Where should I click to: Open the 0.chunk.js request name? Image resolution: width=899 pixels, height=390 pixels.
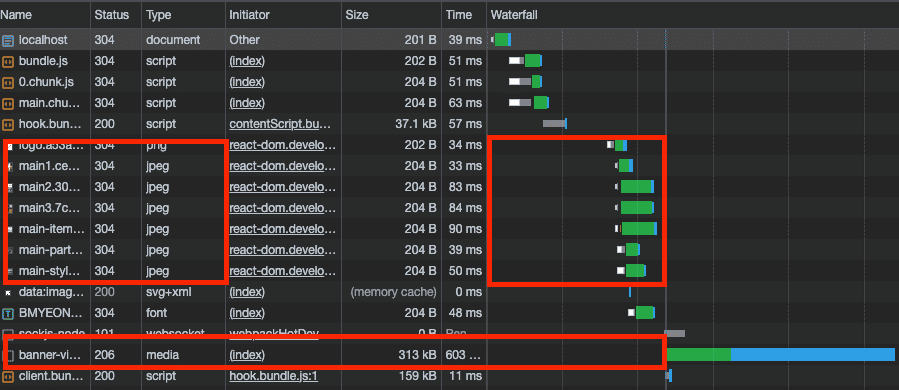[46, 82]
